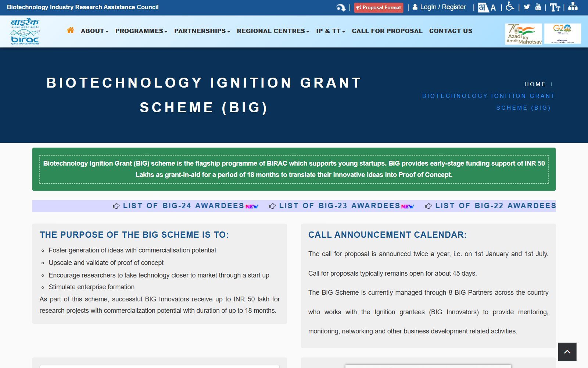
Task: Go to home via the orange house icon
Action: (x=71, y=30)
